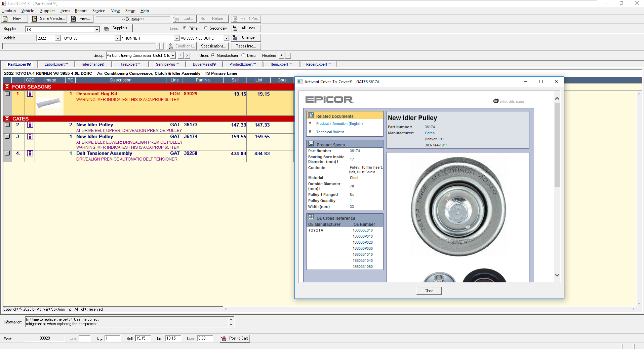Open the Lookup menu
The width and height of the screenshot is (644, 349).
pyautogui.click(x=9, y=10)
